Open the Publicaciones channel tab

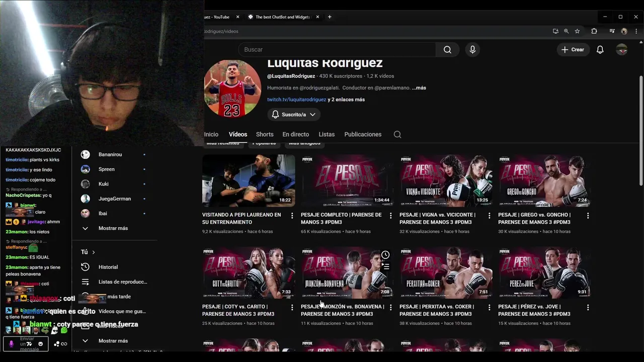[x=363, y=134]
